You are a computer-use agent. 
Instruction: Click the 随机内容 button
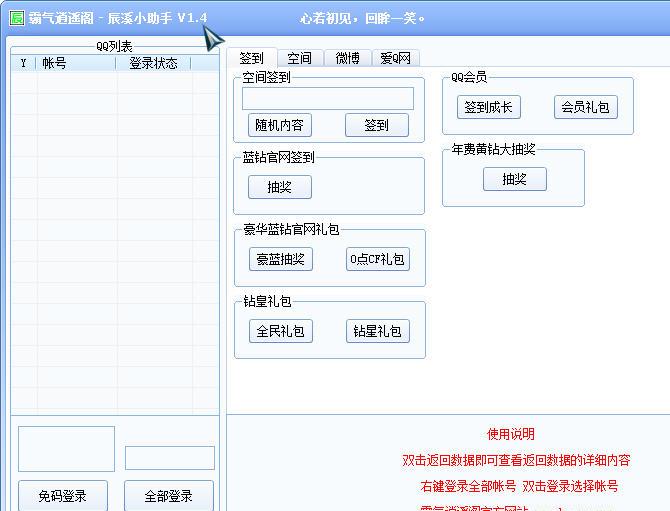coord(279,125)
